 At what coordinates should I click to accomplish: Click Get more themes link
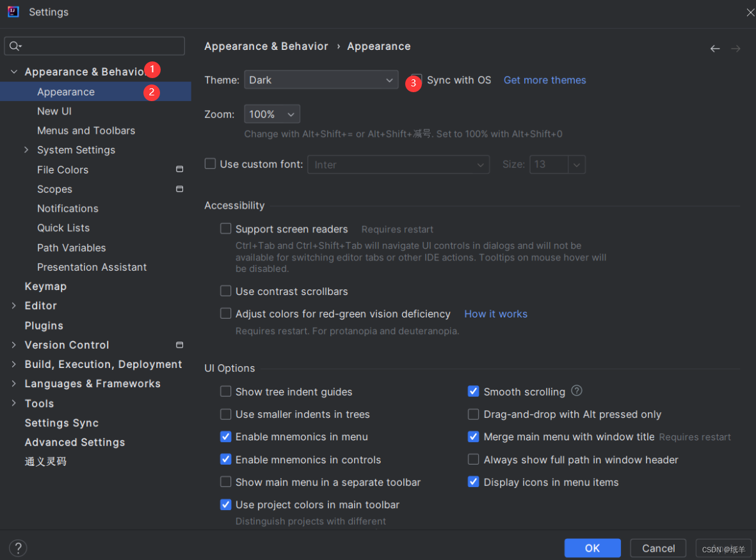545,80
